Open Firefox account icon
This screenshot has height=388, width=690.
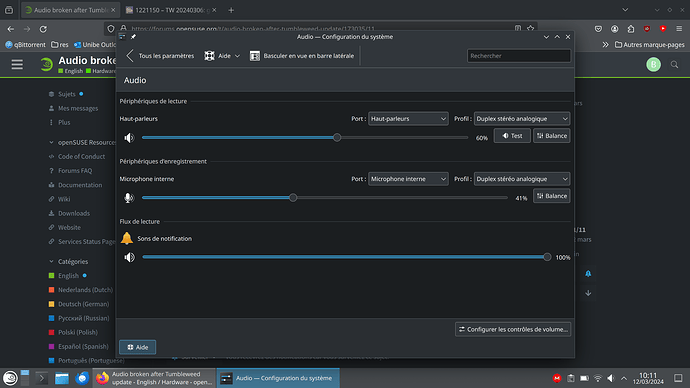tap(614, 29)
